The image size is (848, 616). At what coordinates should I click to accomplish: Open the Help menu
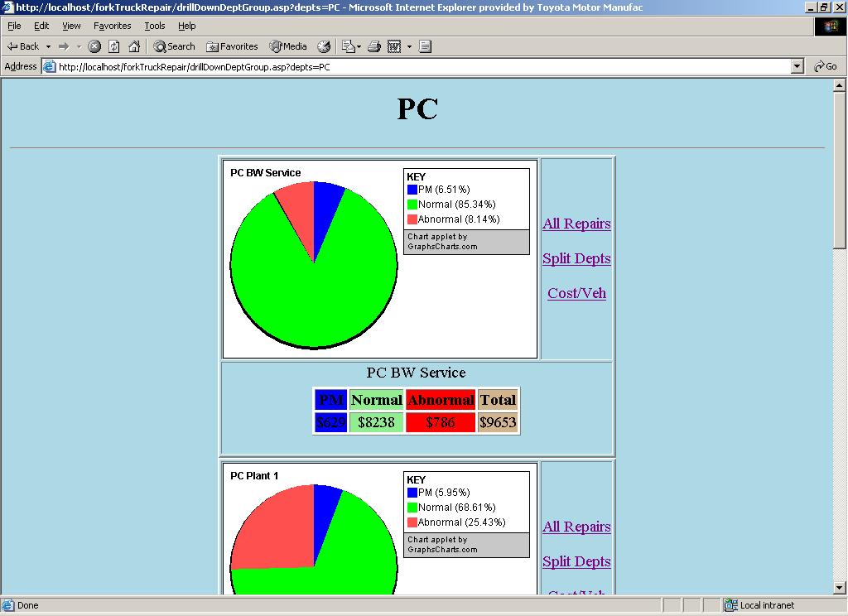pos(186,26)
